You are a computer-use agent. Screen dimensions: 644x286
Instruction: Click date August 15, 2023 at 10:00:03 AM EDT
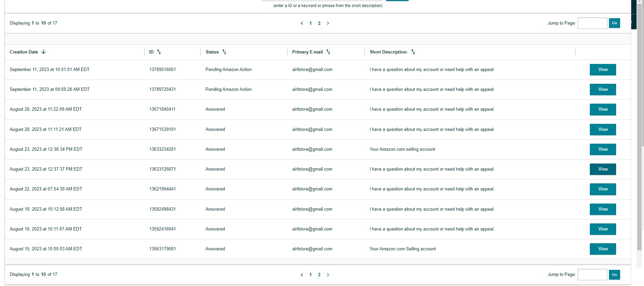coord(46,249)
